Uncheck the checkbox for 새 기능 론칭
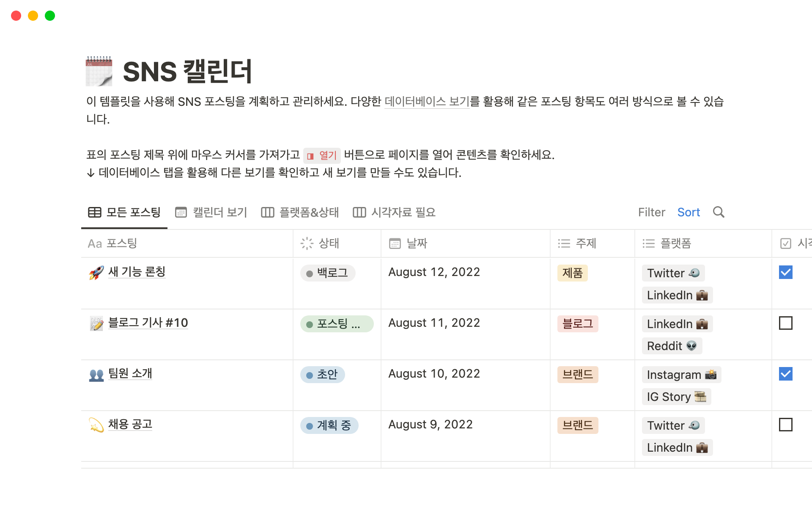This screenshot has height=508, width=812. coord(785,272)
